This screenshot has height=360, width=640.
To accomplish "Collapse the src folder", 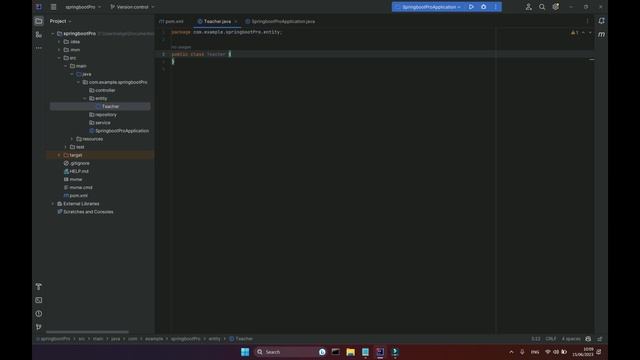I will click(59, 58).
